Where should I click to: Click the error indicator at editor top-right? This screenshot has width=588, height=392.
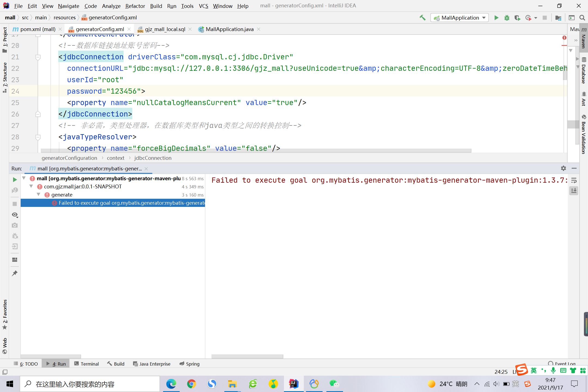coord(564,38)
